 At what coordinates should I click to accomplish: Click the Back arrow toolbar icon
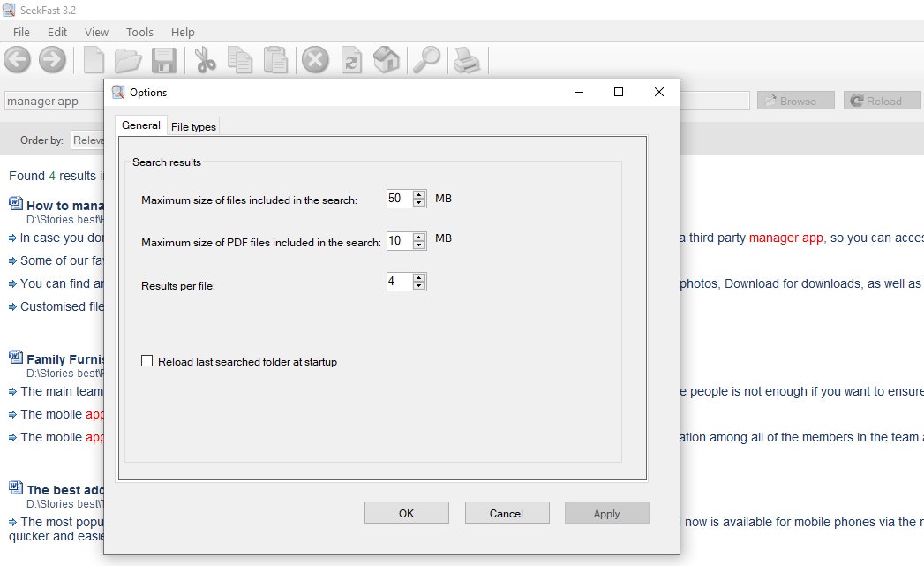pyautogui.click(x=17, y=59)
